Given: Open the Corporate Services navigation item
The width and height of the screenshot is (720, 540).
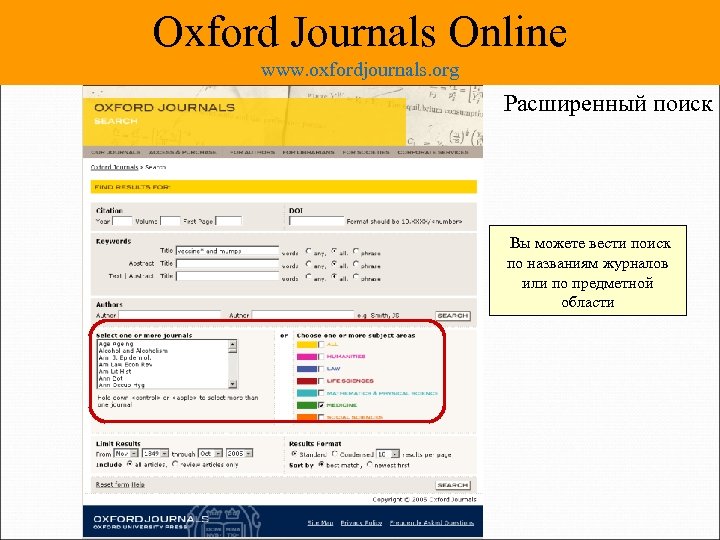Looking at the screenshot, I should coord(433,152).
